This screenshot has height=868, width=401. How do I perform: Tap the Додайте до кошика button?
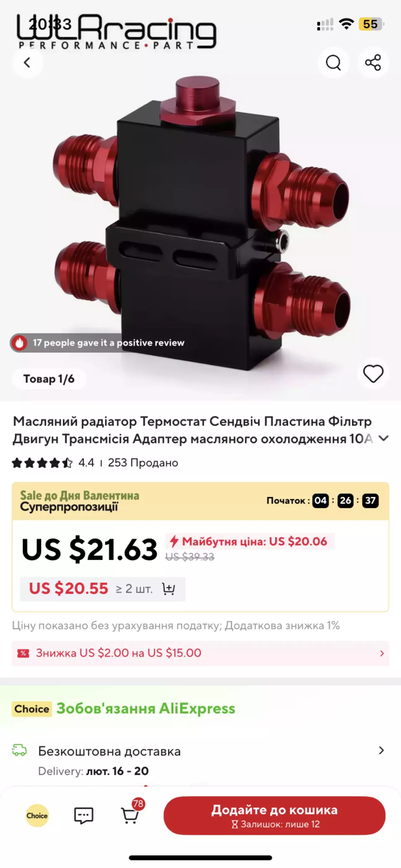(274, 815)
